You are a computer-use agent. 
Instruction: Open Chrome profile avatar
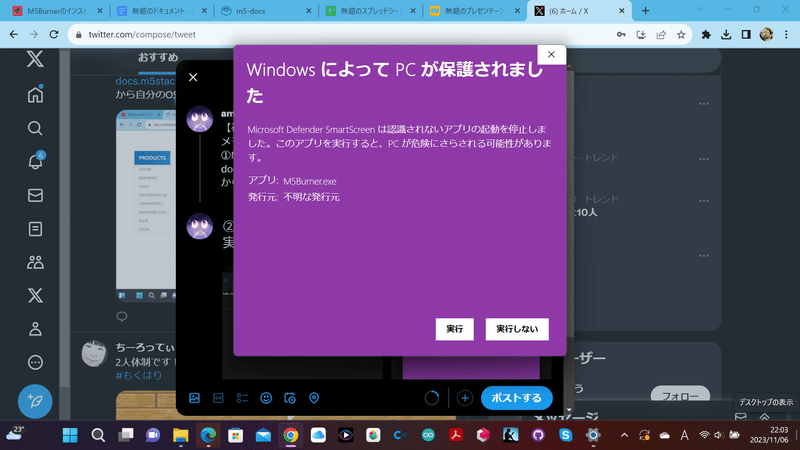[766, 35]
